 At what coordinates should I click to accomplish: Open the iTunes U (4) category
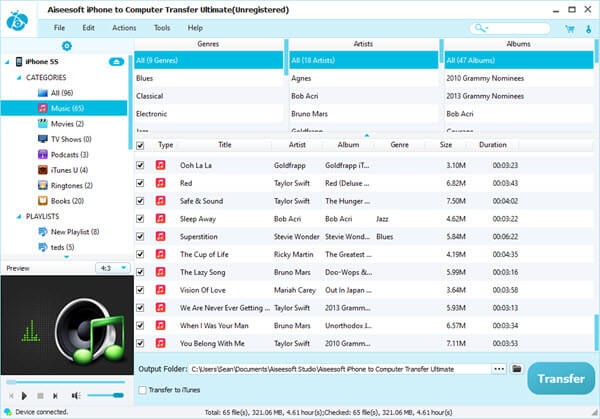tap(63, 170)
